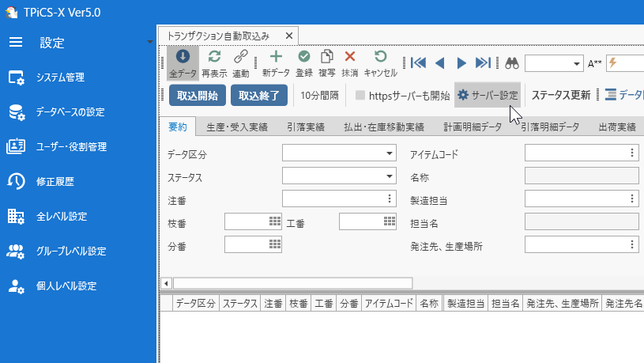Open the ステータス dropdown

[389, 176]
